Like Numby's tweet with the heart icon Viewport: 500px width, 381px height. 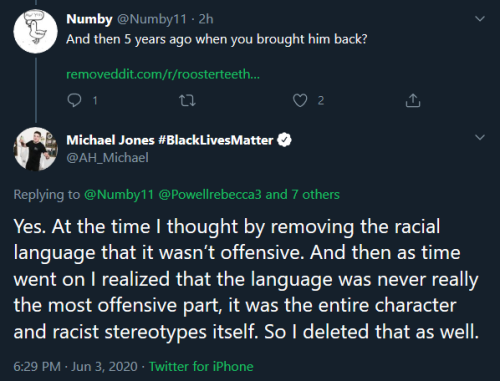tap(300, 100)
